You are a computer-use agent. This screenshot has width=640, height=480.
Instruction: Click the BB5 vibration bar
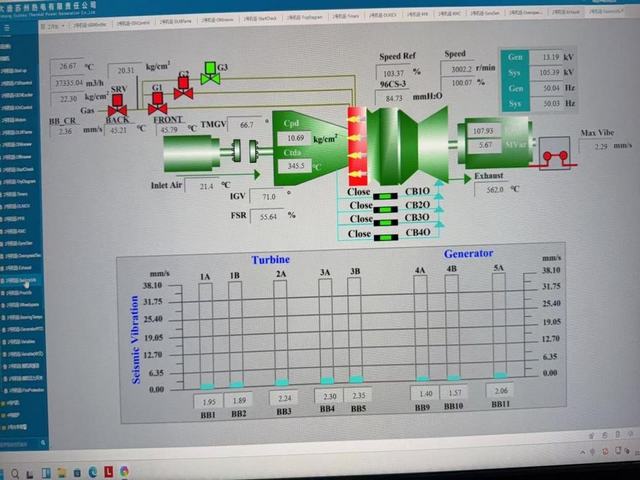[x=355, y=334]
